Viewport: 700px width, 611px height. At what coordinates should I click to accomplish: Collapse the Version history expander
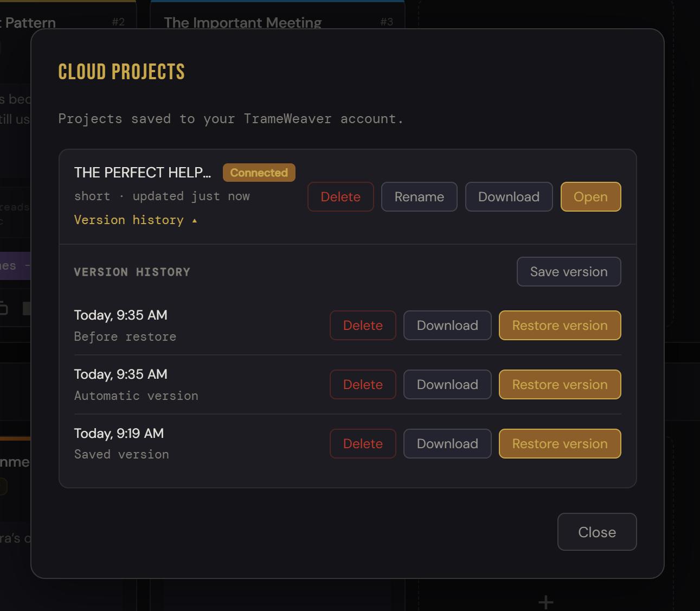(136, 220)
